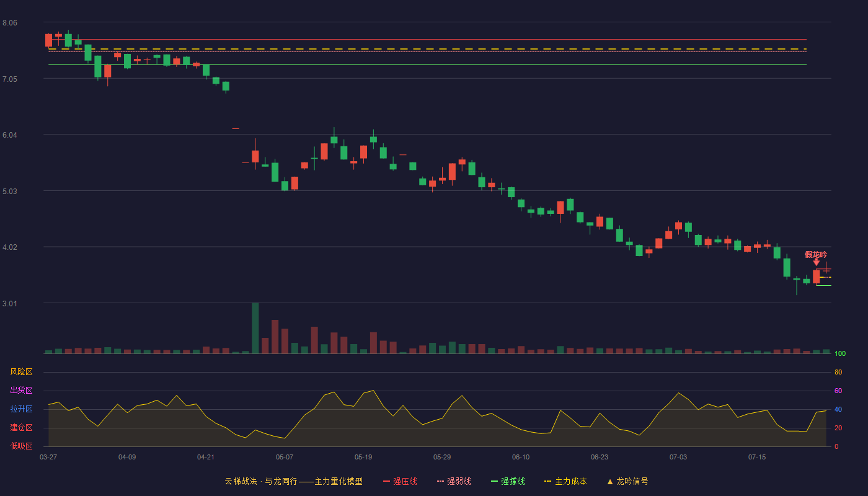Select the 风险区 zone label
This screenshot has width=868, height=496.
pyautogui.click(x=21, y=372)
